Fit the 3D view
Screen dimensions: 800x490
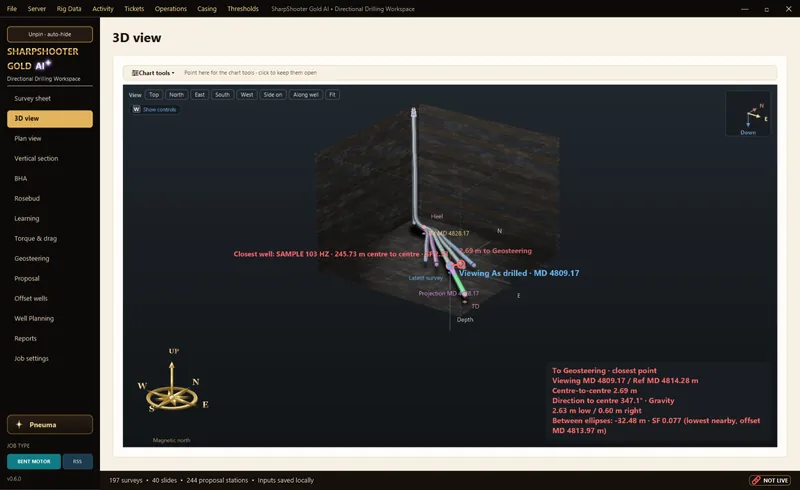point(332,94)
